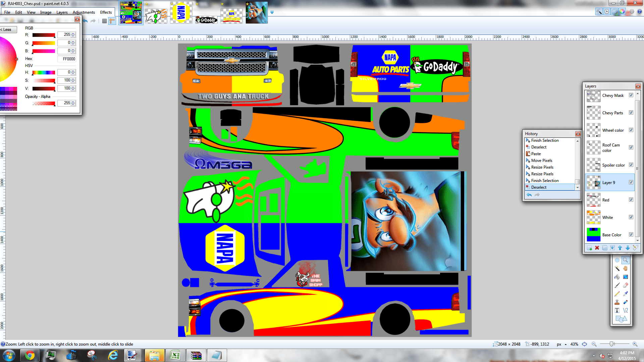Select Paste entry in History
This screenshot has width=644, height=362.
tap(550, 154)
